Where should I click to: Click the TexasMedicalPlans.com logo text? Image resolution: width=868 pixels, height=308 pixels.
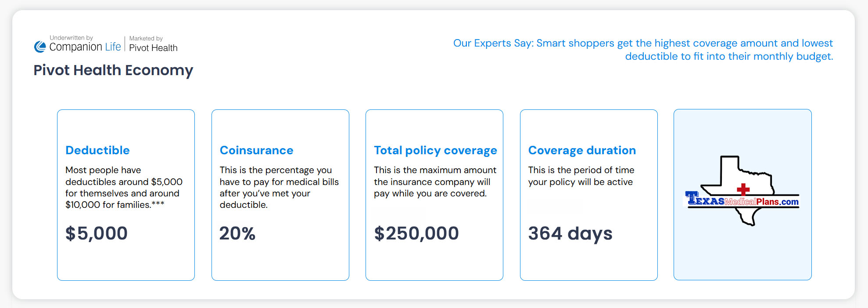(x=742, y=201)
